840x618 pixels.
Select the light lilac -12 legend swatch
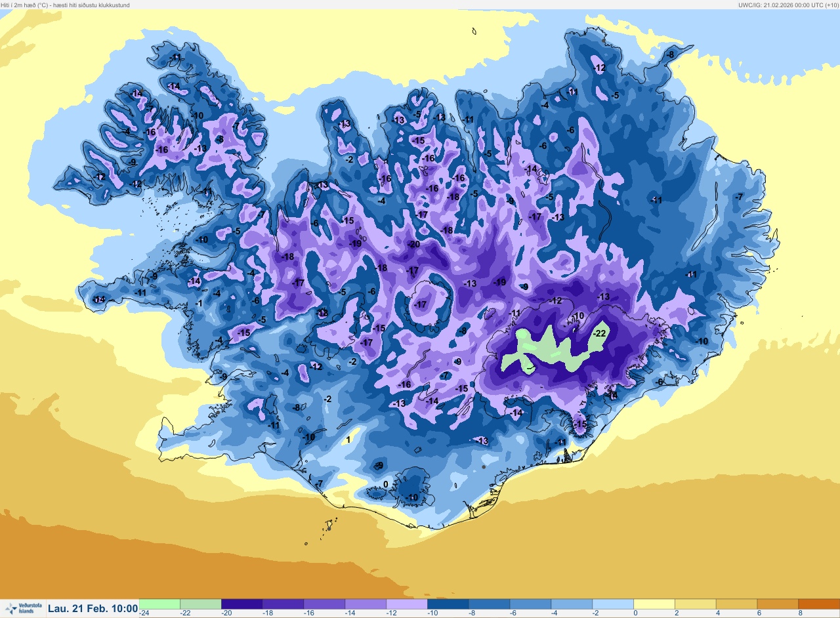(x=407, y=604)
